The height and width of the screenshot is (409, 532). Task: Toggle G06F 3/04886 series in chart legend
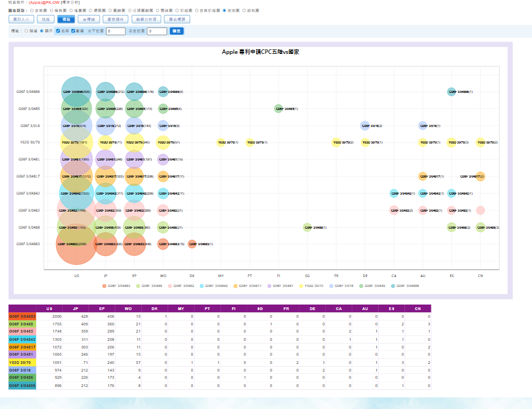pos(405,286)
